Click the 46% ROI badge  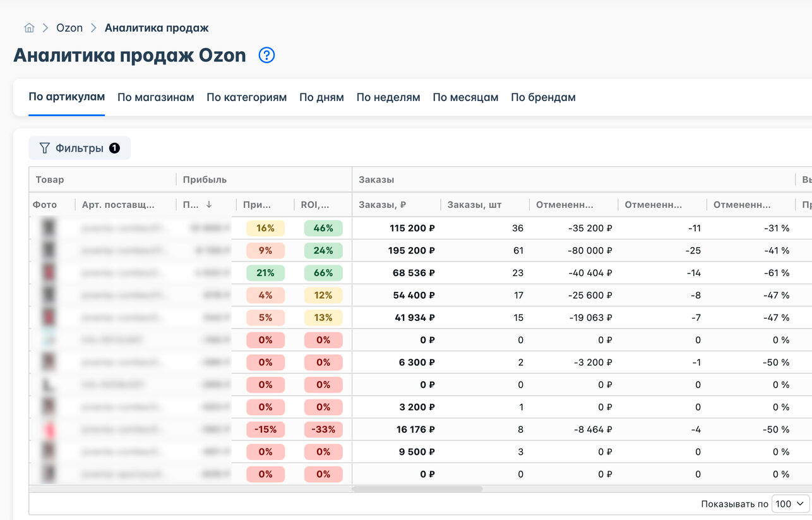pyautogui.click(x=323, y=228)
